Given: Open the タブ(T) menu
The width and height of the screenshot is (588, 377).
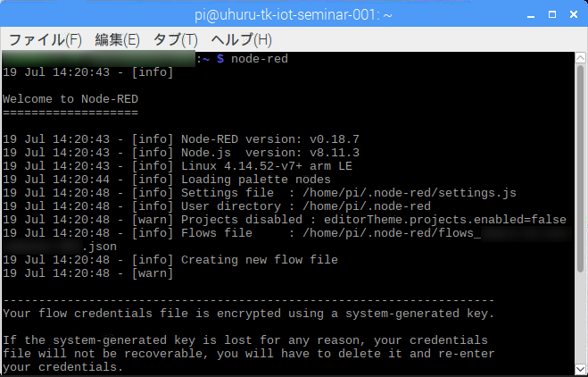Looking at the screenshot, I should pos(176,39).
